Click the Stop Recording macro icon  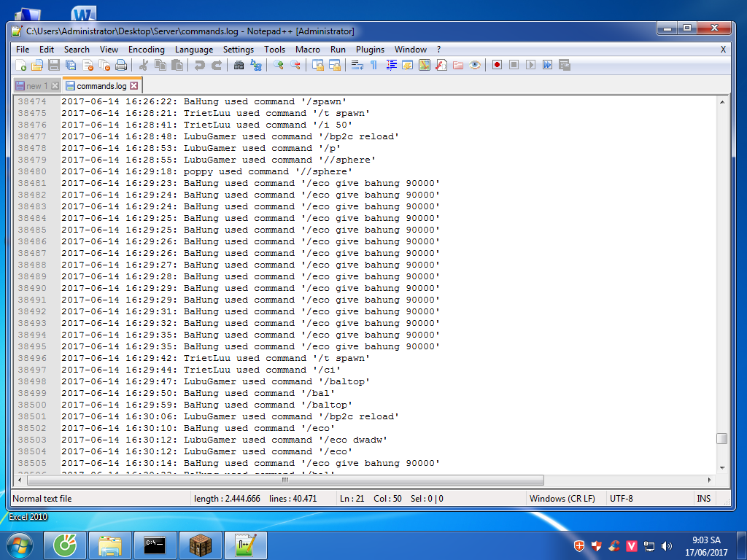point(514,65)
